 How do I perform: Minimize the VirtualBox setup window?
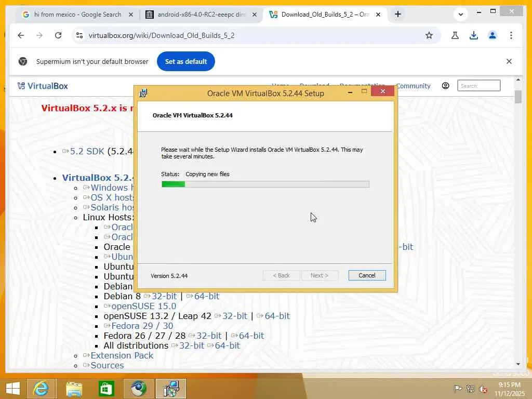[x=350, y=91]
